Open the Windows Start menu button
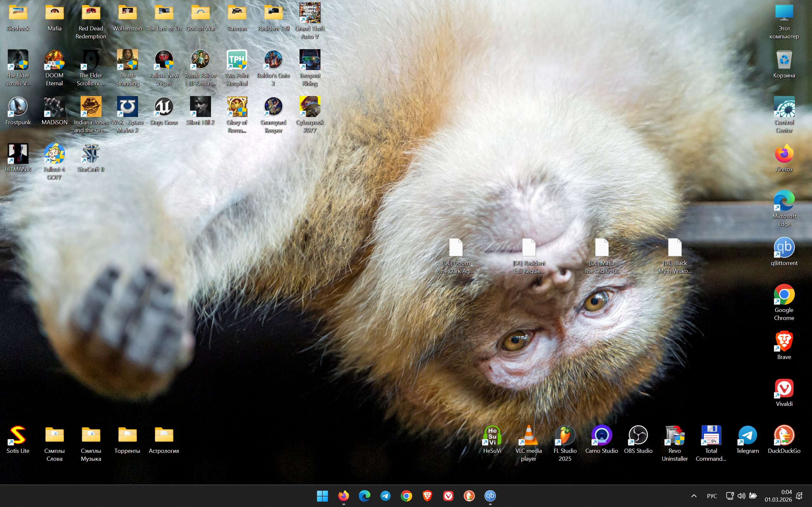Viewport: 812px width, 507px height. click(x=322, y=496)
